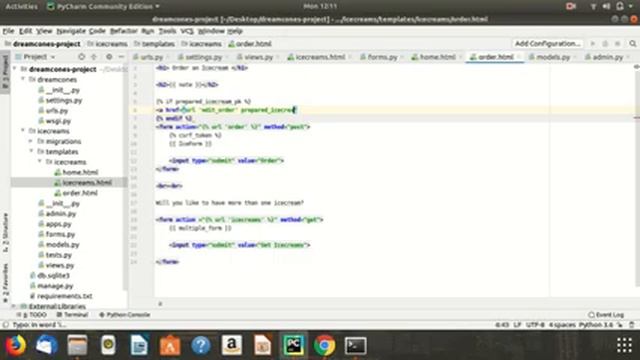The height and width of the screenshot is (360, 640).
Task: Click the Search Everywhere magnifier icon
Action: [x=632, y=44]
